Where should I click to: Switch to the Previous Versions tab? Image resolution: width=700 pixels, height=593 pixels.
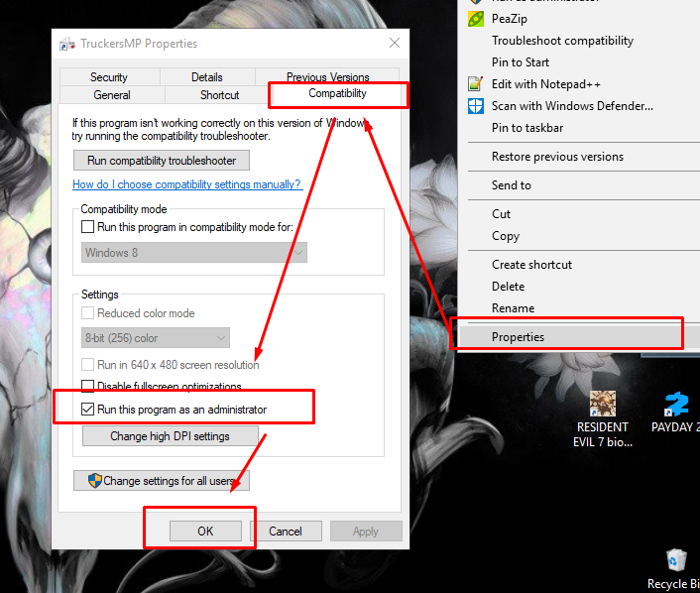point(327,76)
